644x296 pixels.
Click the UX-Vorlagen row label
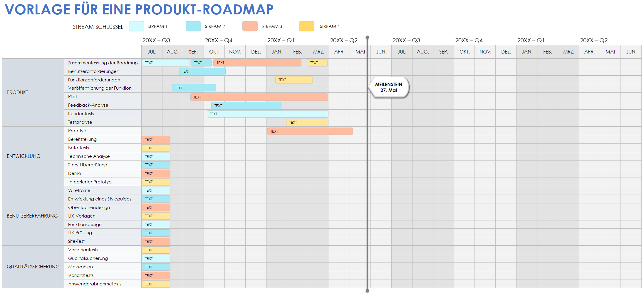(82, 216)
